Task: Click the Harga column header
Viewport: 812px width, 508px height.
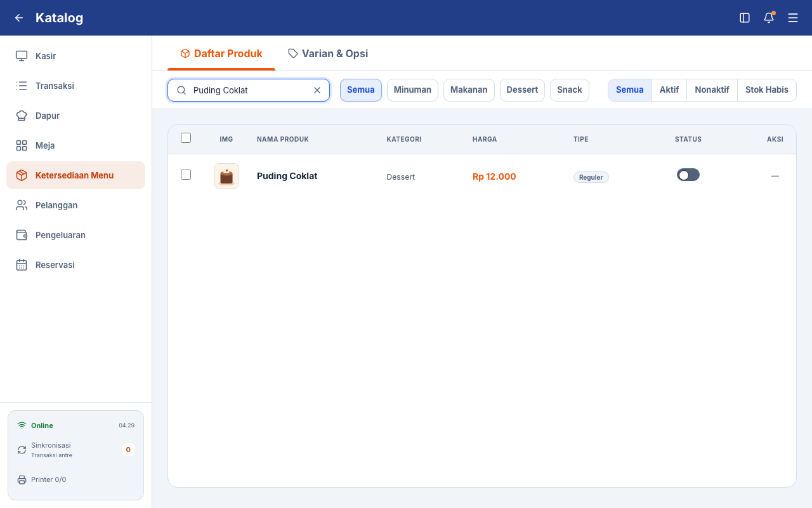Action: tap(485, 139)
